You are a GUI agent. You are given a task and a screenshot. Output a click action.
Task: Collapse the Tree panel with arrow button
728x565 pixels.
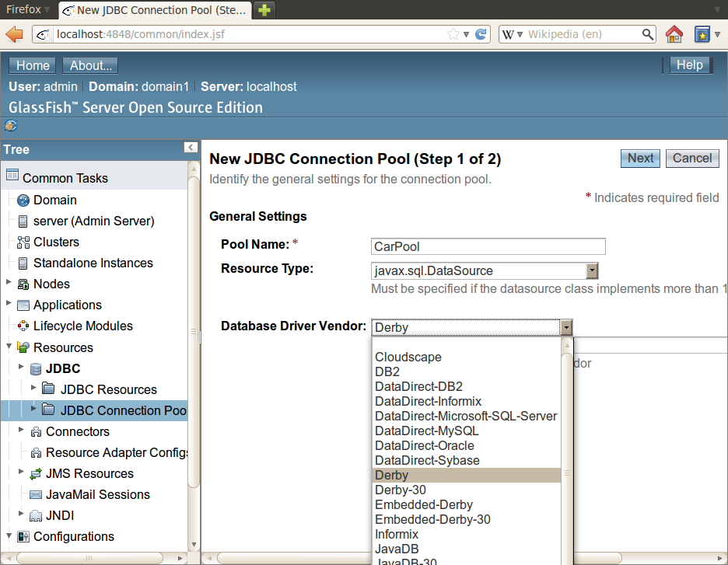click(191, 148)
